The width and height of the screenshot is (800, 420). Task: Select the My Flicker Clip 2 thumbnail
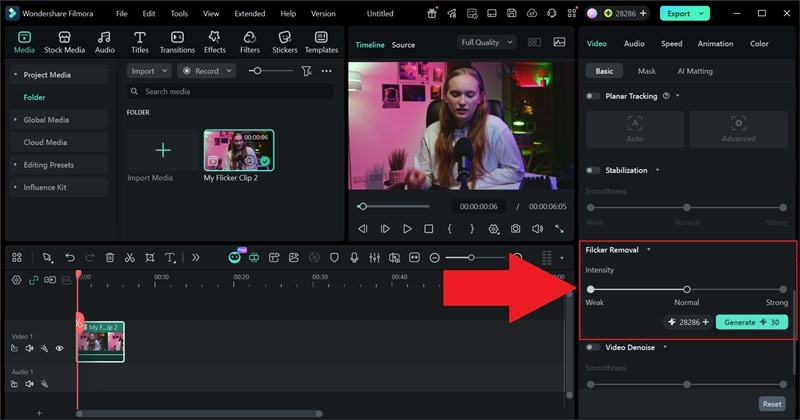pos(238,151)
